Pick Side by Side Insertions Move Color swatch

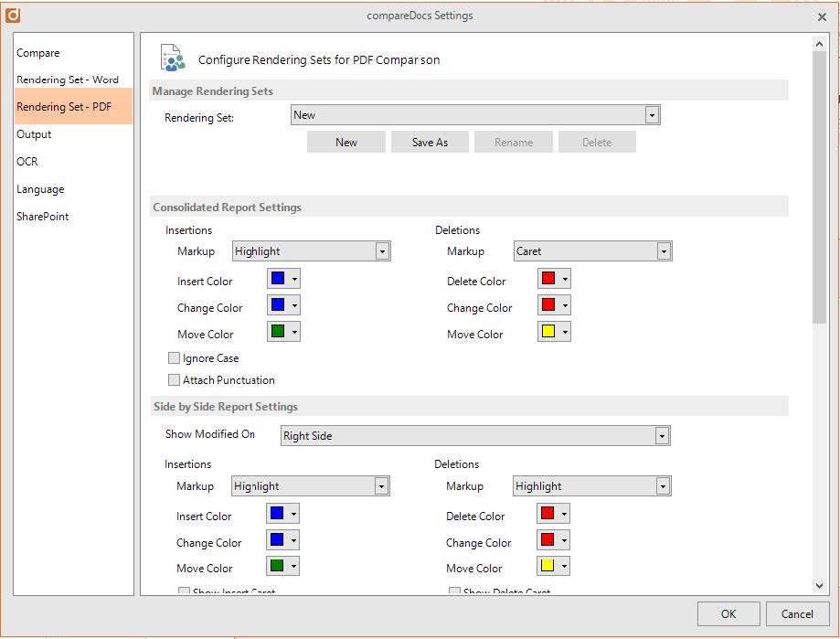pos(282,566)
